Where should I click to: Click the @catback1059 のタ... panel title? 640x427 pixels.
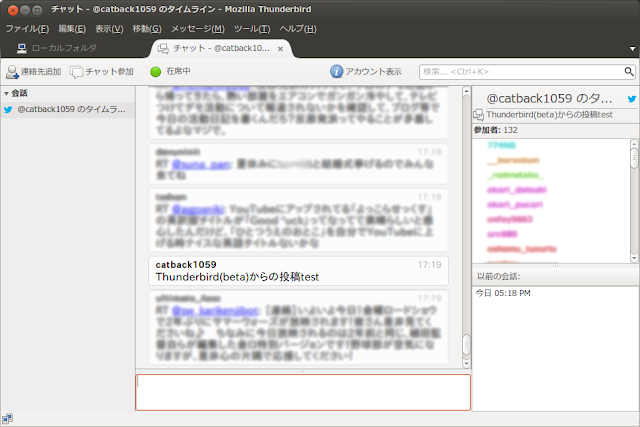tap(549, 98)
